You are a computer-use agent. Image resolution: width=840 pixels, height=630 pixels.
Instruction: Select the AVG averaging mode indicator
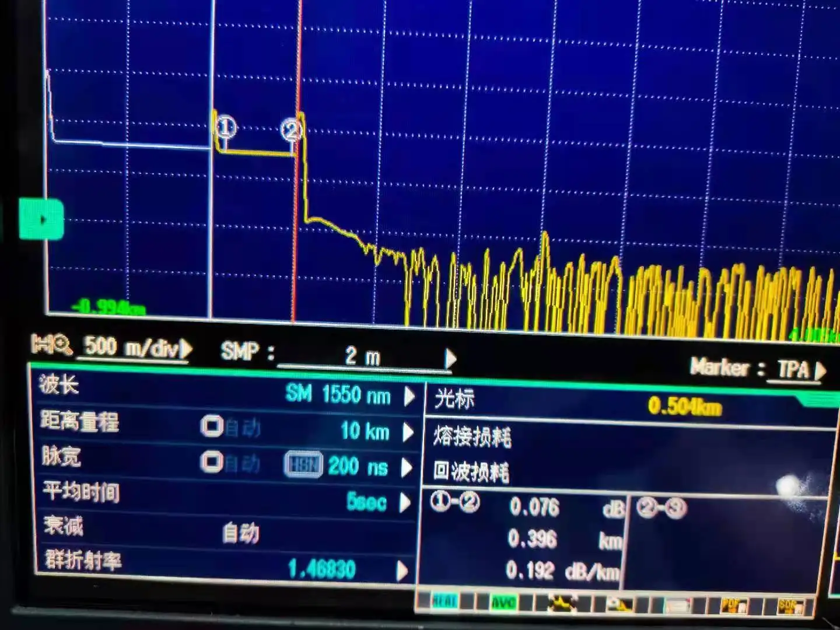(x=503, y=601)
